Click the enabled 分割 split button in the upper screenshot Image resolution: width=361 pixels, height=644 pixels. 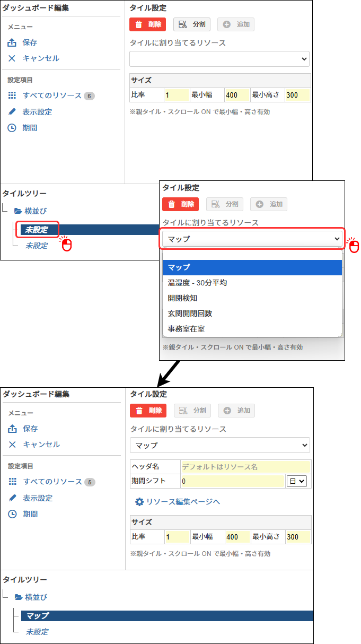(192, 24)
